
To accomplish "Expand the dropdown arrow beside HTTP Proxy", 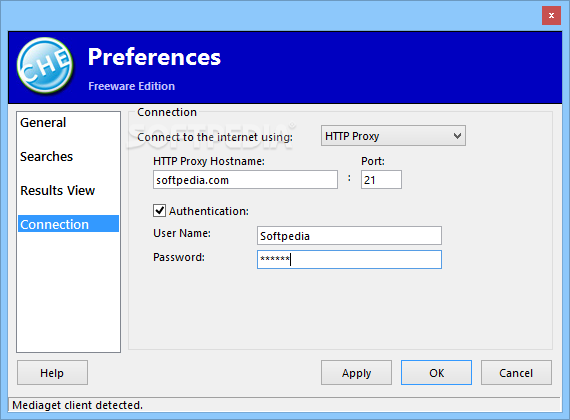I will coord(457,136).
